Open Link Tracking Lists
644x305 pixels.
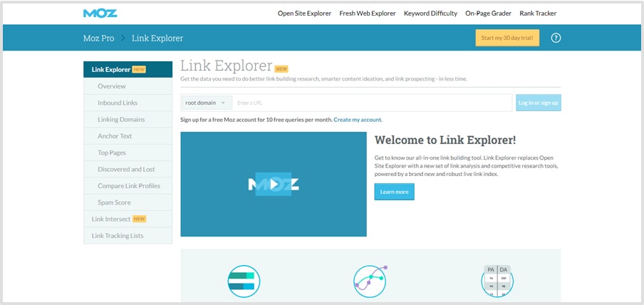tap(128, 236)
